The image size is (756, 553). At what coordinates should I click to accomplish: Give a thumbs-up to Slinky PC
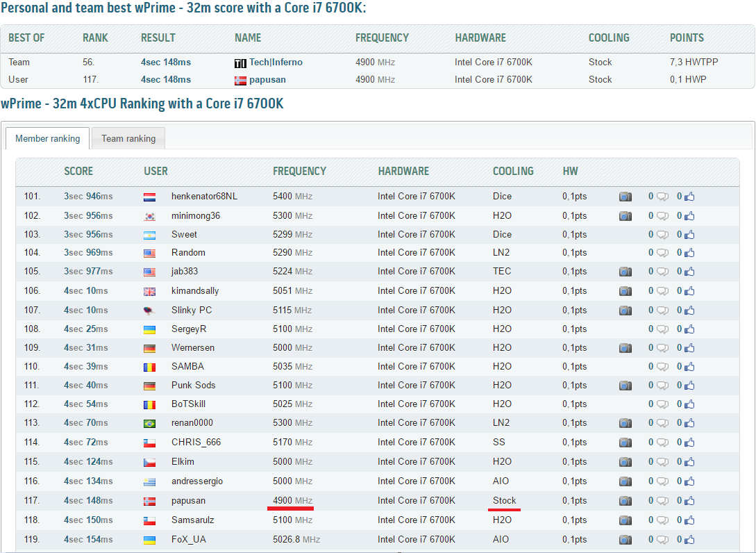(689, 310)
